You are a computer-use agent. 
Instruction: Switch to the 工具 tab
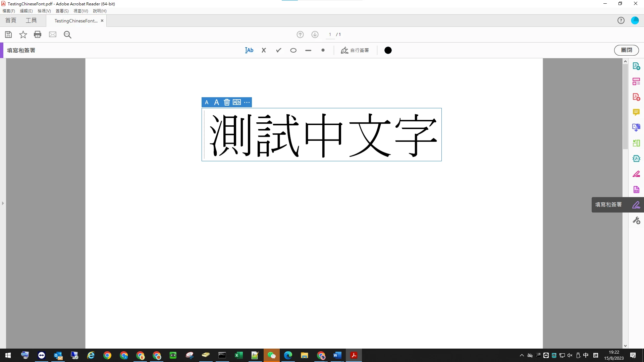click(31, 20)
